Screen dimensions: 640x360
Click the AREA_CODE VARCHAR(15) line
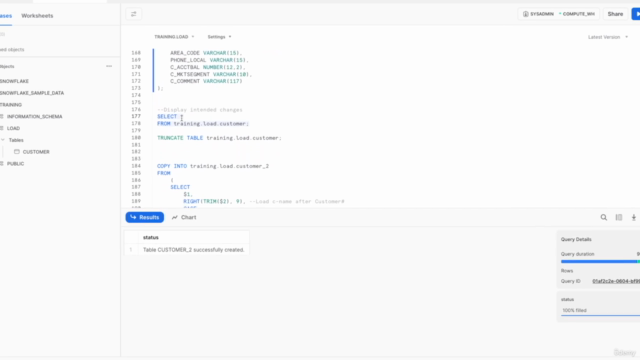point(206,53)
